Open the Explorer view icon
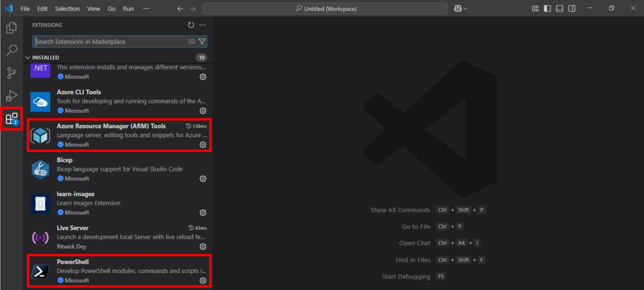This screenshot has width=644, height=290. click(11, 28)
